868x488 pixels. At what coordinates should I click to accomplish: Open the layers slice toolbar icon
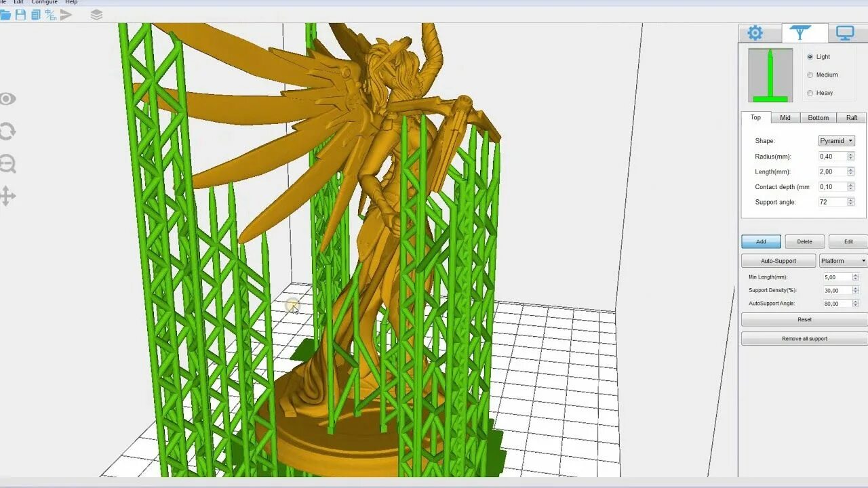point(96,14)
